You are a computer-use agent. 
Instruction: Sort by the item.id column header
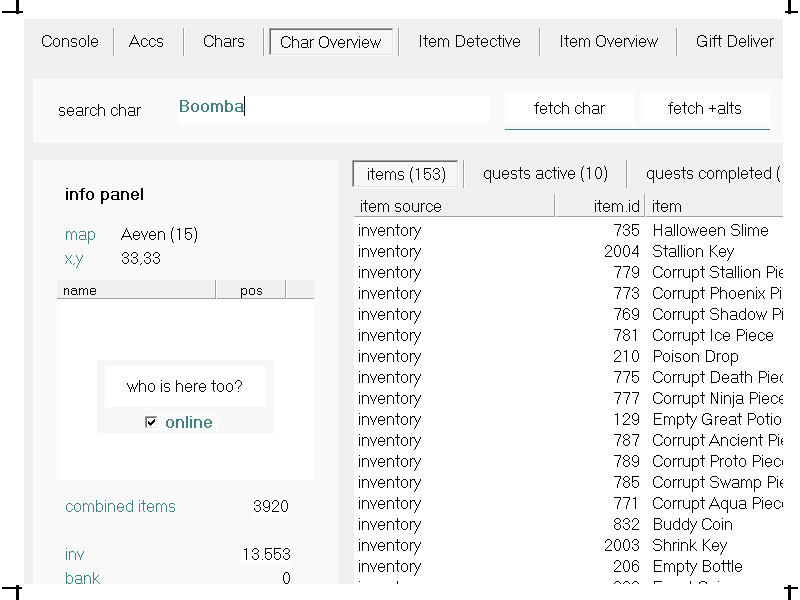point(599,207)
